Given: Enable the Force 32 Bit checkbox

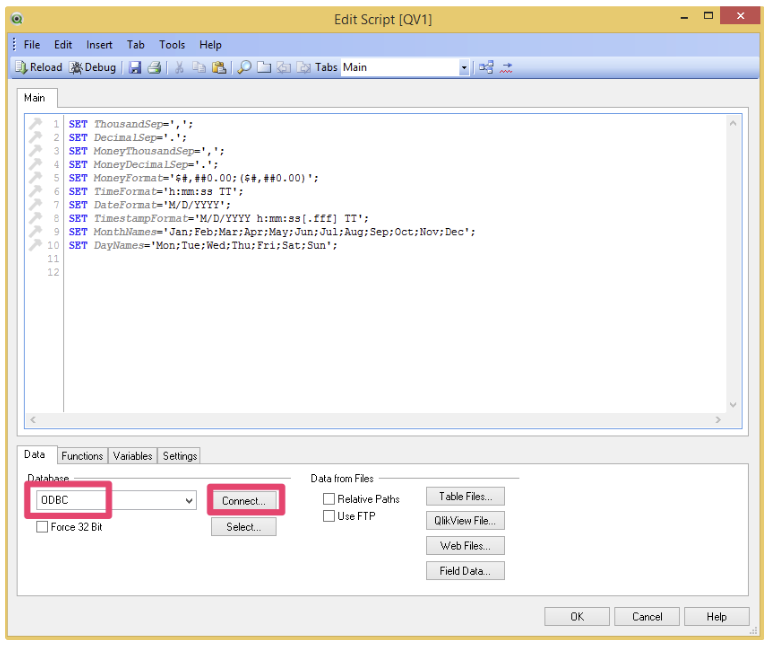Looking at the screenshot, I should click(x=42, y=527).
